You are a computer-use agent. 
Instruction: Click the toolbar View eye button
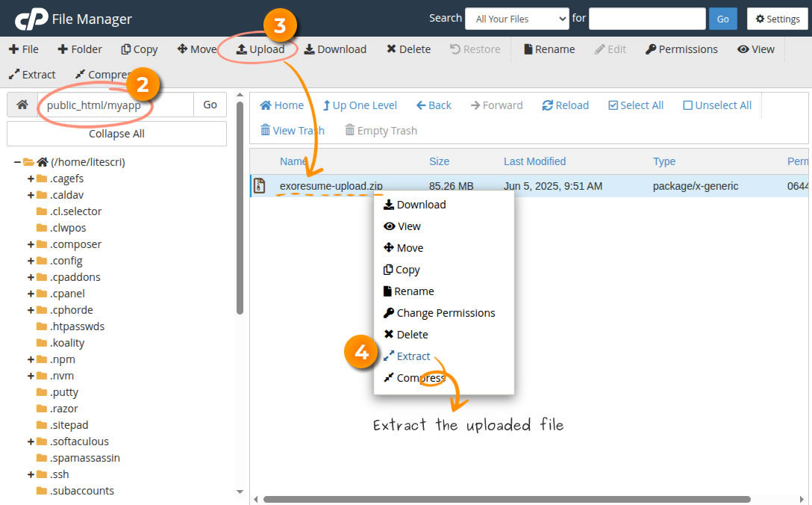tap(756, 49)
